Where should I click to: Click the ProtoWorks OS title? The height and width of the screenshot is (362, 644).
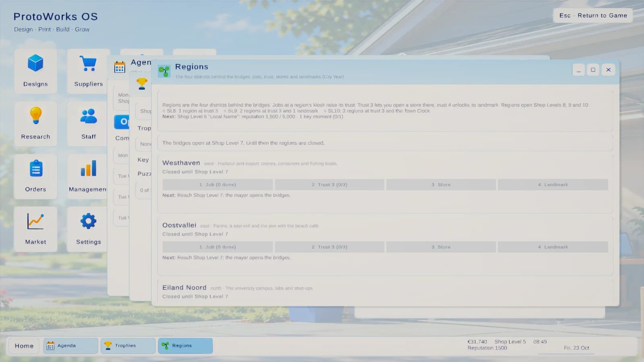coord(56,16)
